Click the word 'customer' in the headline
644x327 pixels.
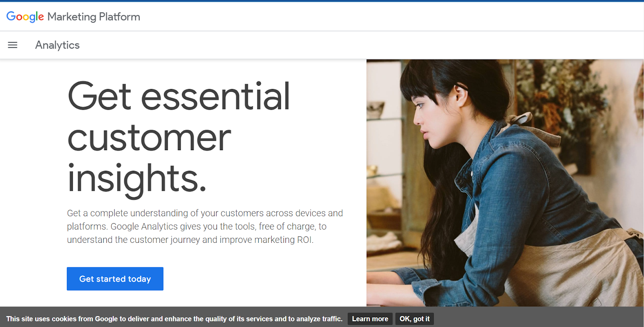point(149,138)
